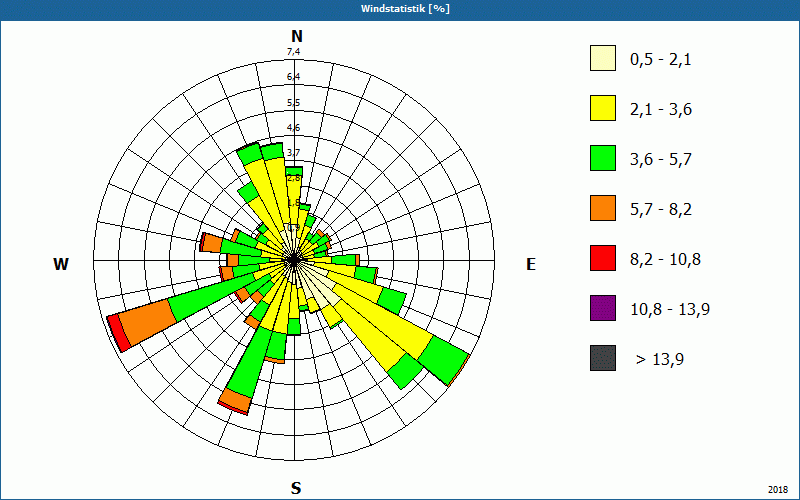The image size is (800, 500).
Task: Click the legend text '0,5 - 2,1'
Action: 660,60
